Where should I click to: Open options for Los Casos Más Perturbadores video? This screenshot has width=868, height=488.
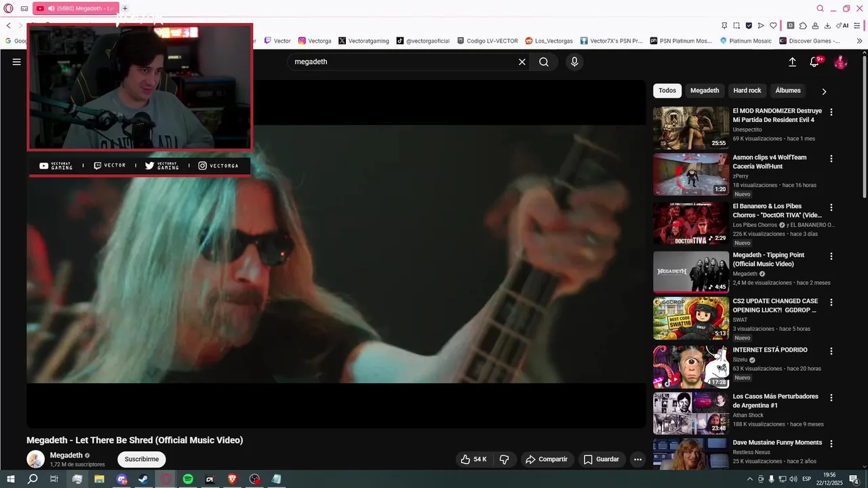click(x=831, y=398)
